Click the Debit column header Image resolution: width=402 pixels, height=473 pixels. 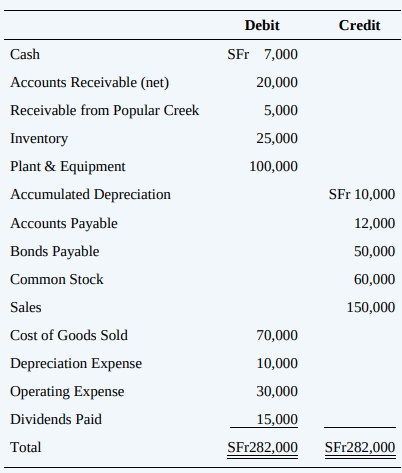coord(262,25)
